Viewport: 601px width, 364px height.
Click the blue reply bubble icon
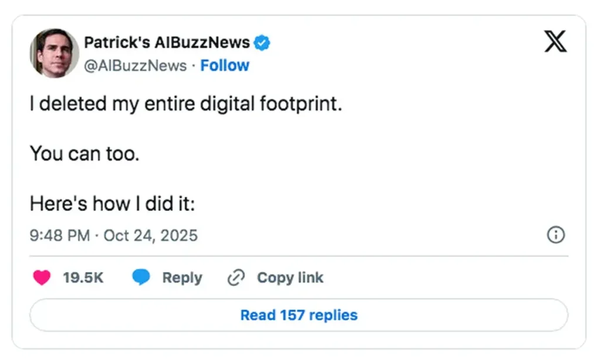pos(141,278)
